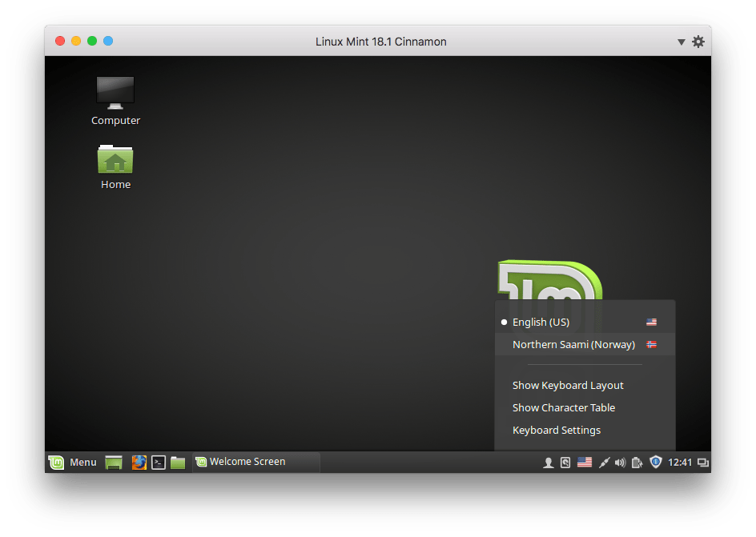This screenshot has width=756, height=537.
Task: Open the volume control in the system tray
Action: [620, 462]
